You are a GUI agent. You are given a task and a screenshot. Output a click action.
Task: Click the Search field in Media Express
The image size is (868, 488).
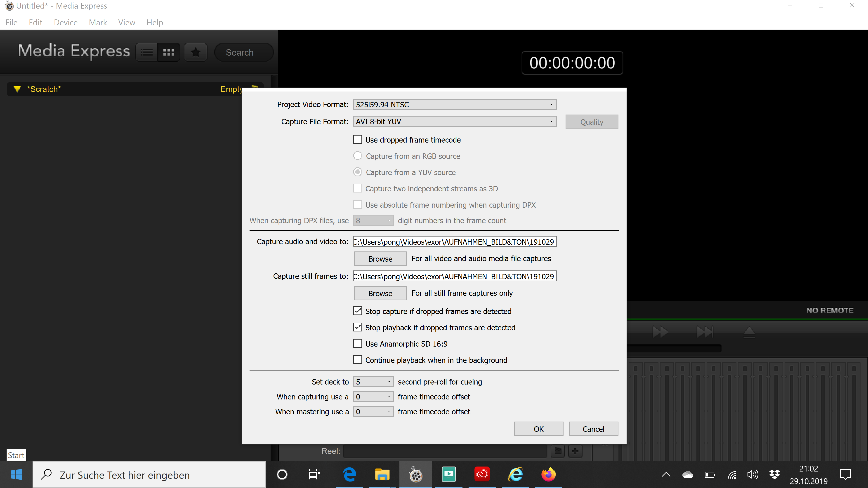coord(244,52)
